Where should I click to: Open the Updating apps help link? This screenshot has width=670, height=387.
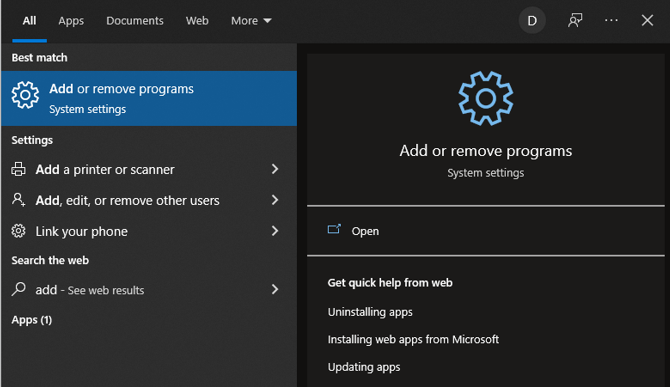364,367
